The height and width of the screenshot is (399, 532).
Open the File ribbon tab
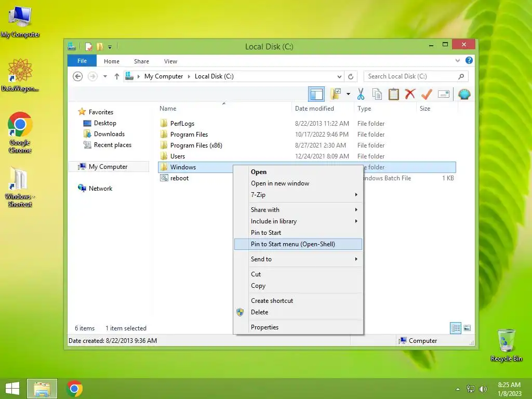tap(82, 61)
